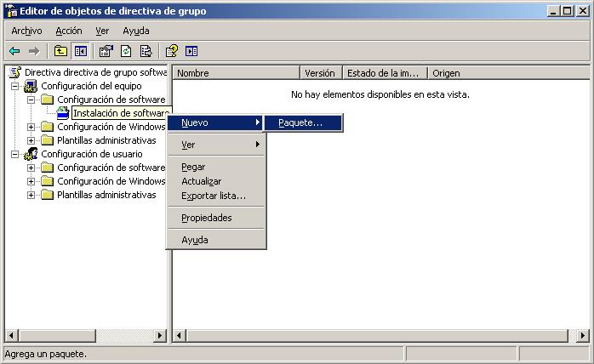594x364 pixels.
Task: Select Propiedades in the context menu
Action: 206,218
